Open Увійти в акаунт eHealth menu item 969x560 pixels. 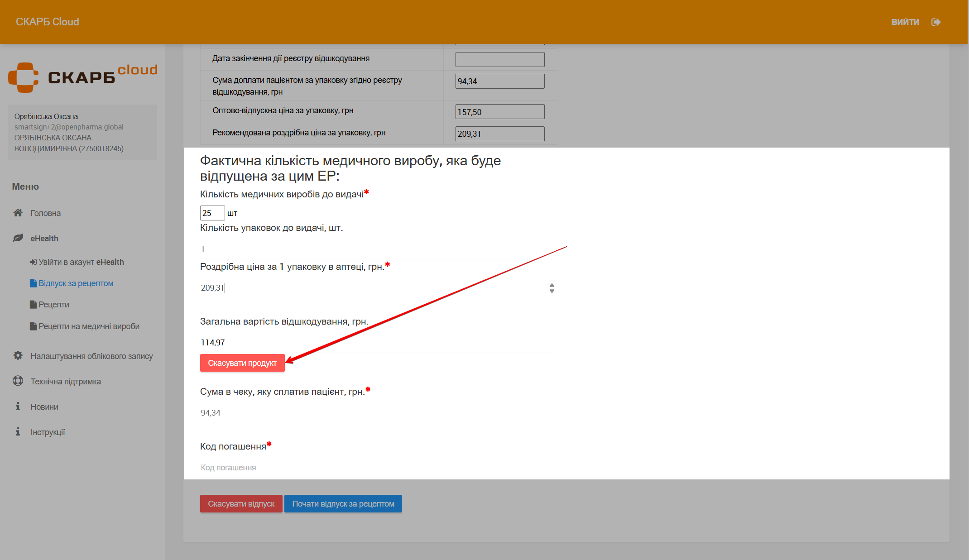click(81, 262)
